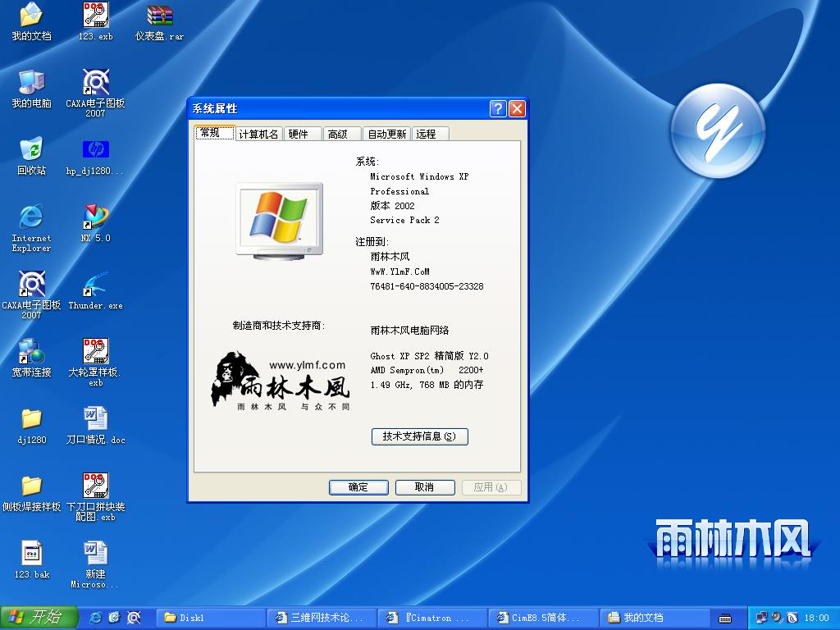Viewport: 840px width, 630px height.
Task: Select the 仪表盘.rar archive icon
Action: pyautogui.click(x=160, y=21)
